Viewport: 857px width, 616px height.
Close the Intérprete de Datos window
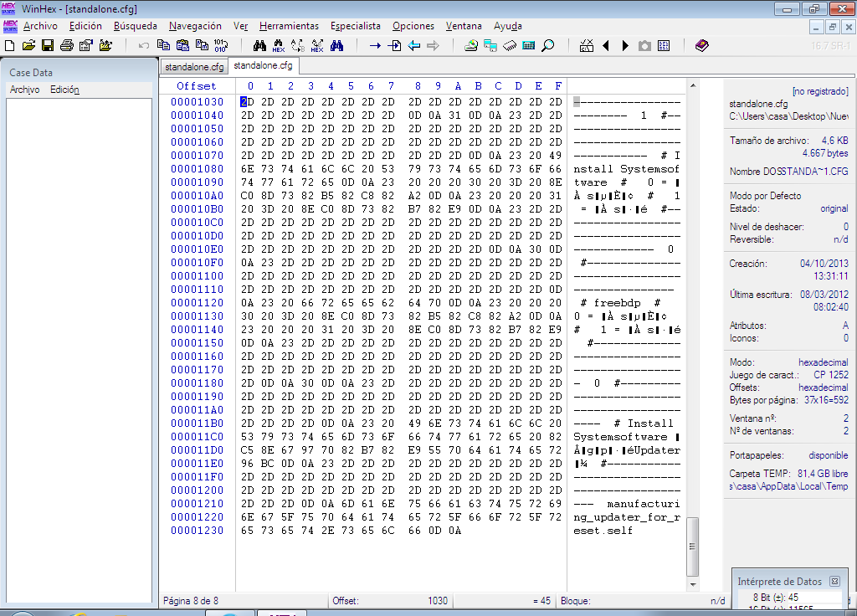[x=834, y=581]
